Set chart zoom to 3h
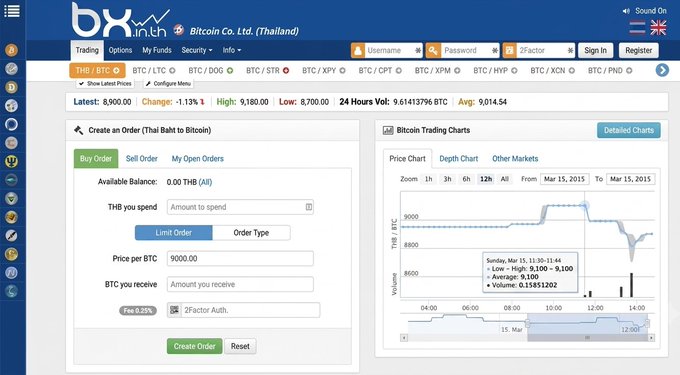This screenshot has width=680, height=375. pyautogui.click(x=448, y=179)
